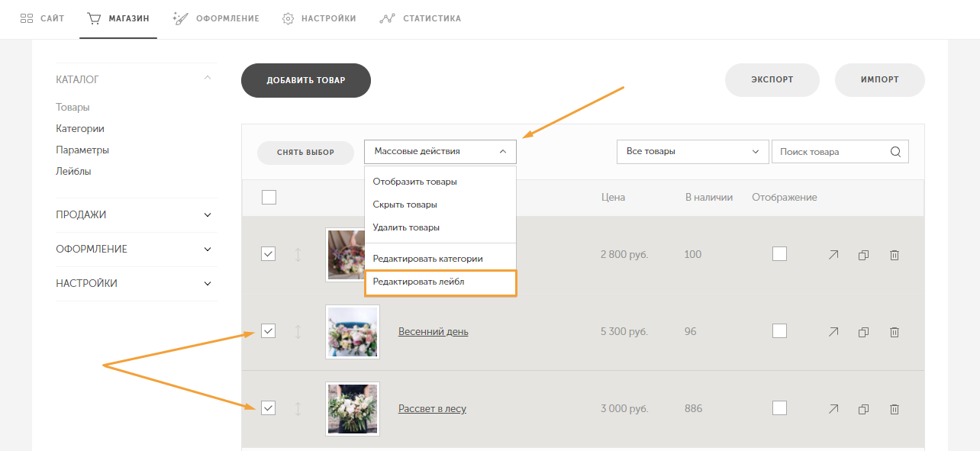Copy the Весенний день product with duplicate icon

[864, 332]
